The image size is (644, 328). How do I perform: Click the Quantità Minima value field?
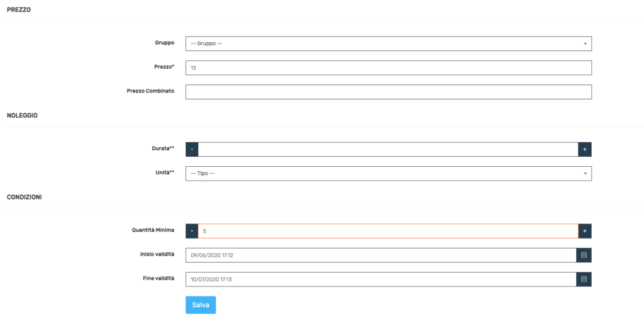pos(388,231)
